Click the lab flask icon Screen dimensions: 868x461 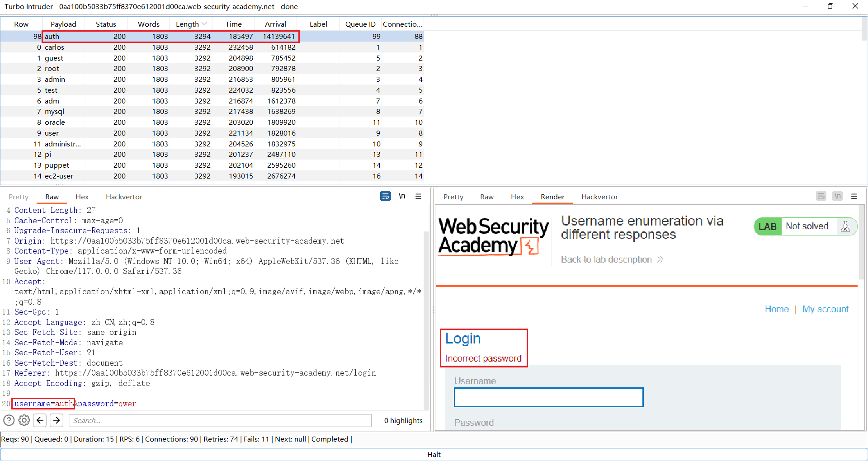click(x=845, y=226)
